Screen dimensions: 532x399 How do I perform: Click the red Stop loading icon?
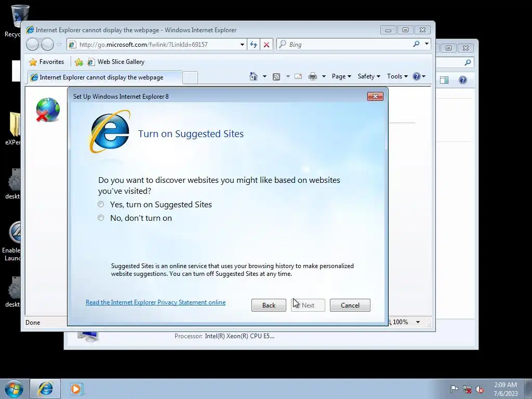click(267, 45)
